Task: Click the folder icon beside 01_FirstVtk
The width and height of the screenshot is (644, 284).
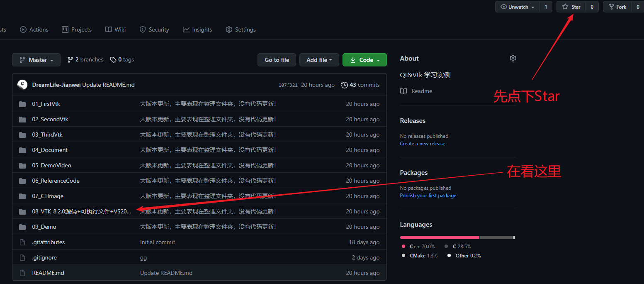Action: pyautogui.click(x=22, y=104)
